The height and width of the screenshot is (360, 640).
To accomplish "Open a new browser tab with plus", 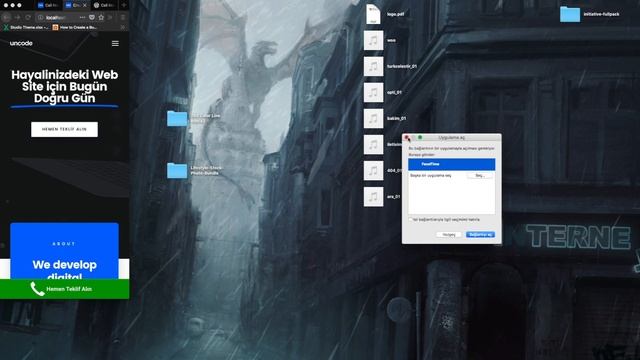I will 124,5.
